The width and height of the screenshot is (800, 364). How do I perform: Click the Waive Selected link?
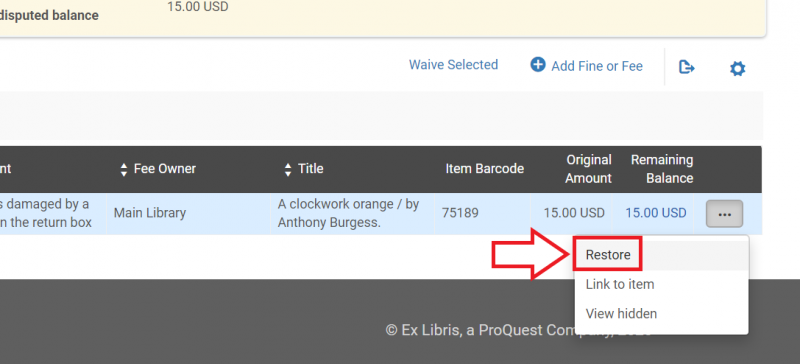(453, 65)
